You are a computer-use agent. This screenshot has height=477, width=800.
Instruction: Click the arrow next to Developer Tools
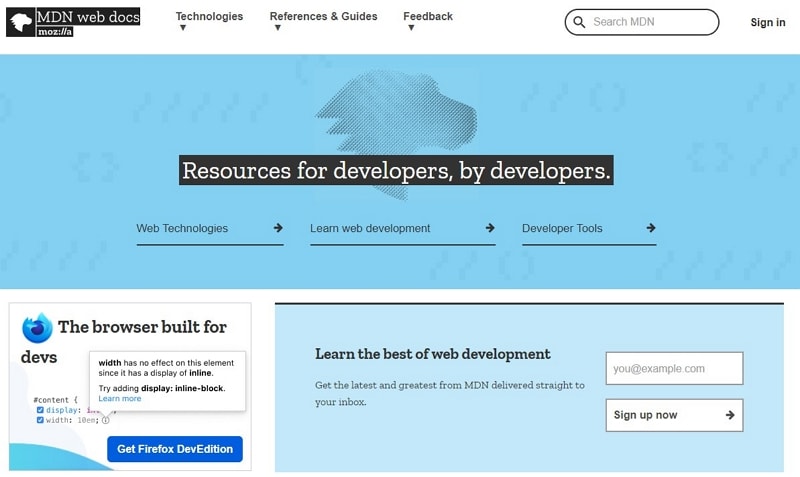[651, 228]
